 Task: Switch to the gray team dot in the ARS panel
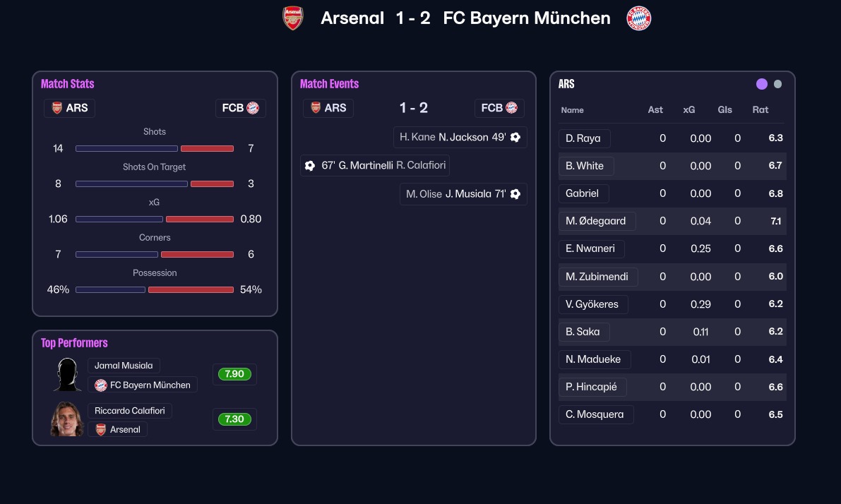pyautogui.click(x=778, y=85)
